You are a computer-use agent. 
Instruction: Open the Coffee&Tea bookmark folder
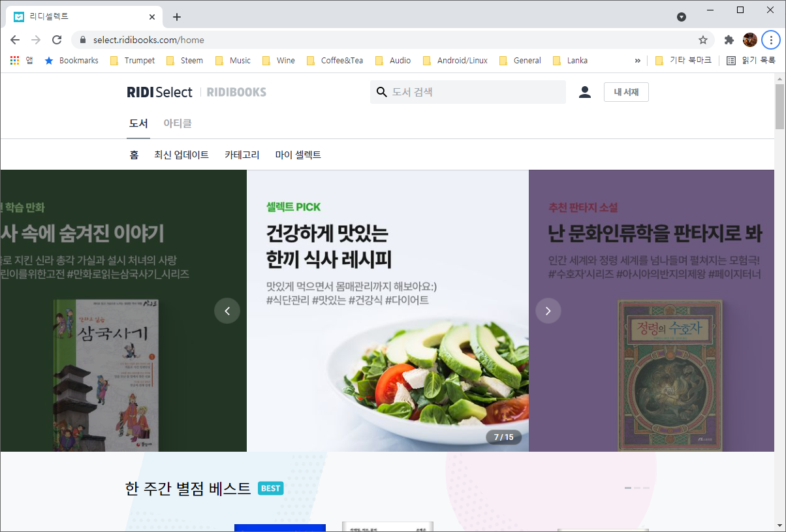(x=334, y=60)
